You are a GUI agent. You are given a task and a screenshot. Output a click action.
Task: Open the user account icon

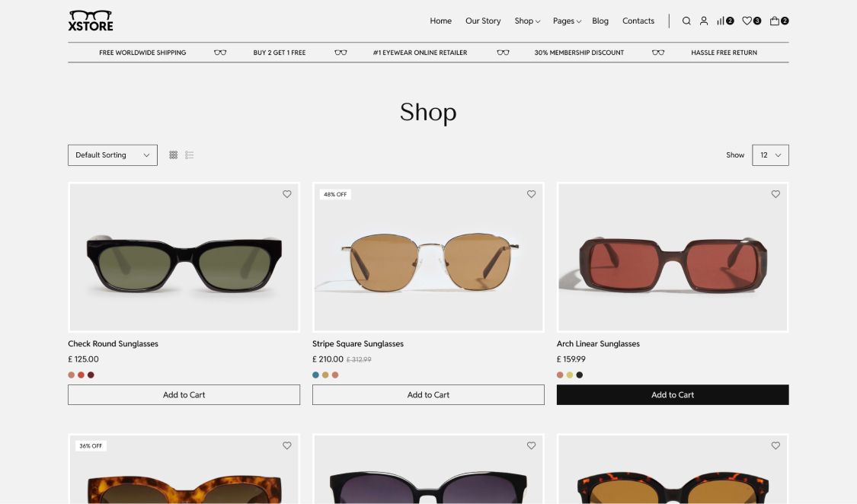coord(704,21)
